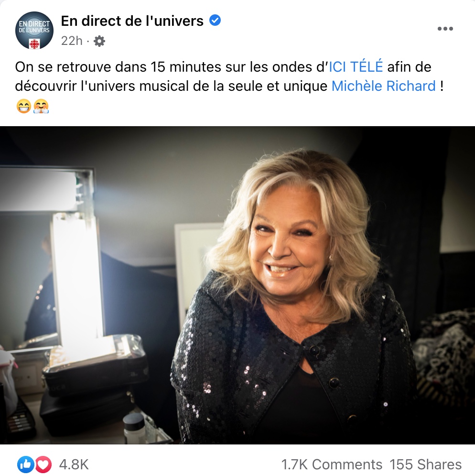Screen dimensions: 475x476
Task: Open the post photo of smiling woman
Action: coord(237,285)
